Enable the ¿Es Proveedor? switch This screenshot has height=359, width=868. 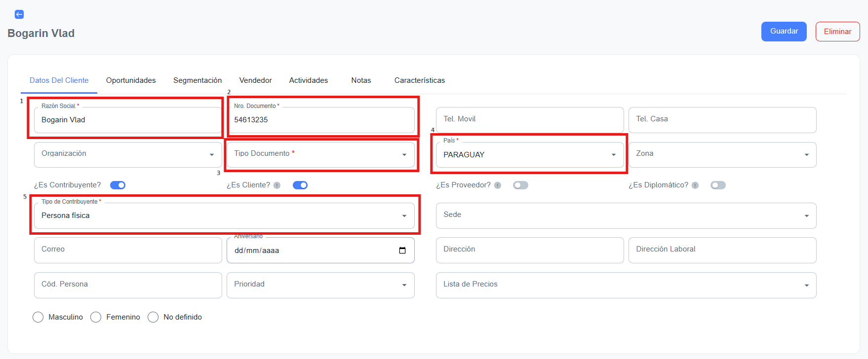point(520,185)
